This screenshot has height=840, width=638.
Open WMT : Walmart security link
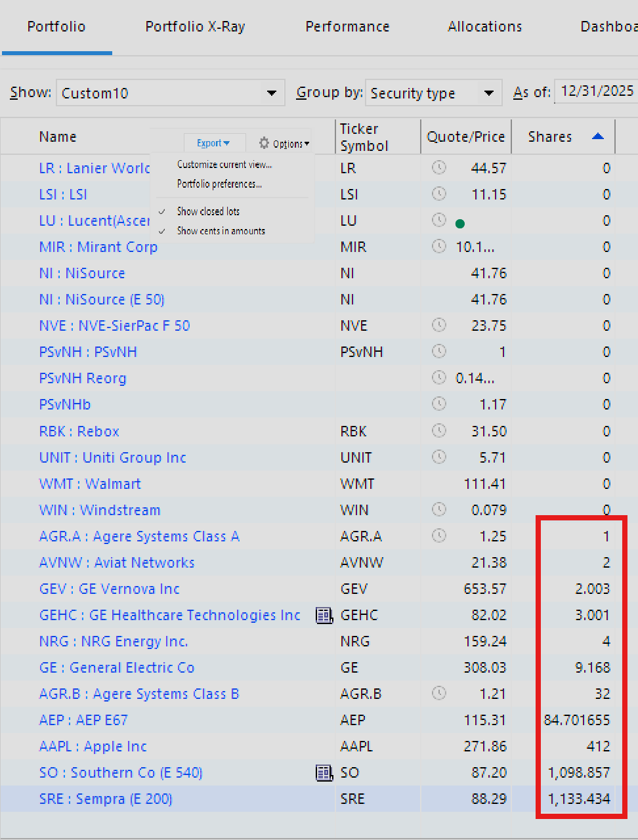tap(90, 484)
